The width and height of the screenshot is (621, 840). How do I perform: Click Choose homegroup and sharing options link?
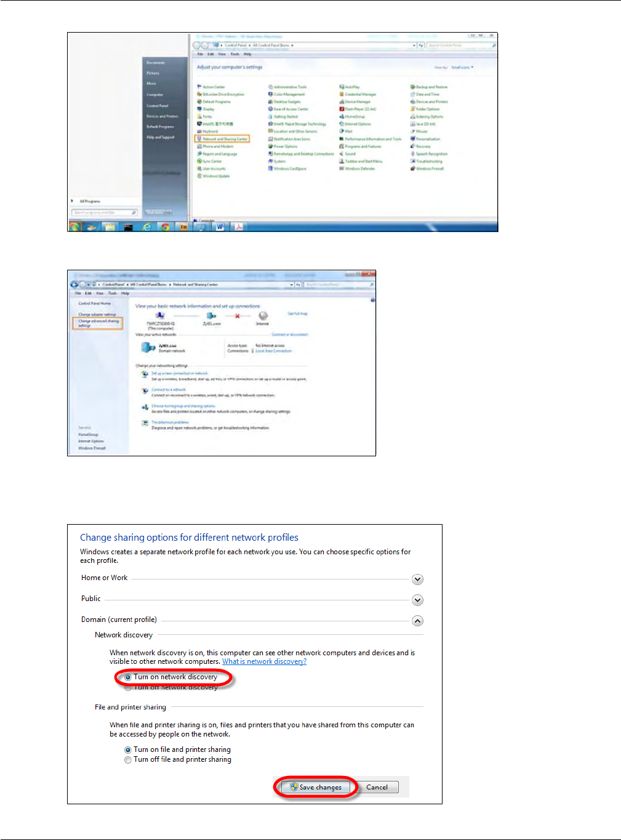(183, 406)
